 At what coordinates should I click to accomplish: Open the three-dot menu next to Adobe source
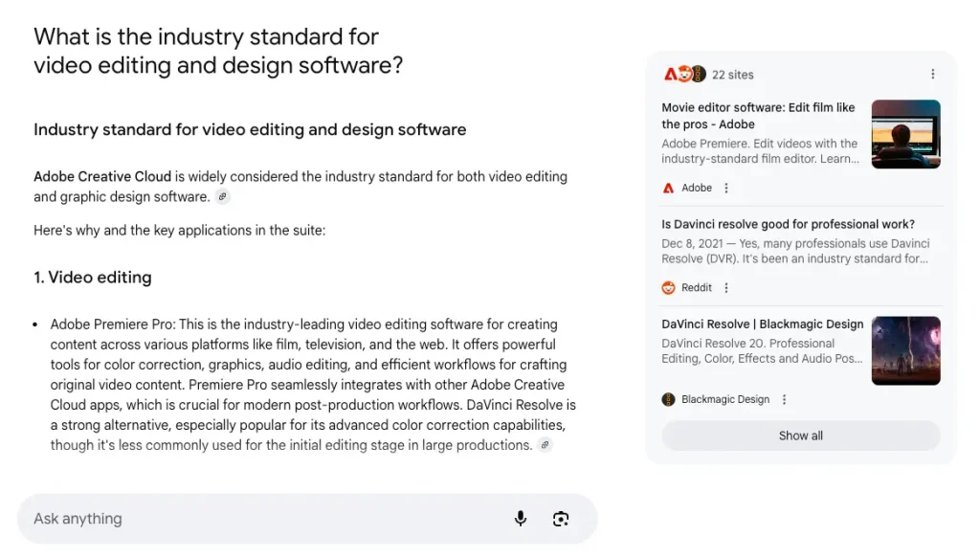point(726,188)
